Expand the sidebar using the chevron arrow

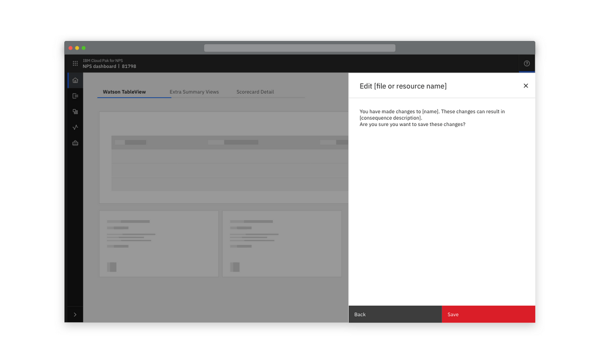[x=75, y=314]
